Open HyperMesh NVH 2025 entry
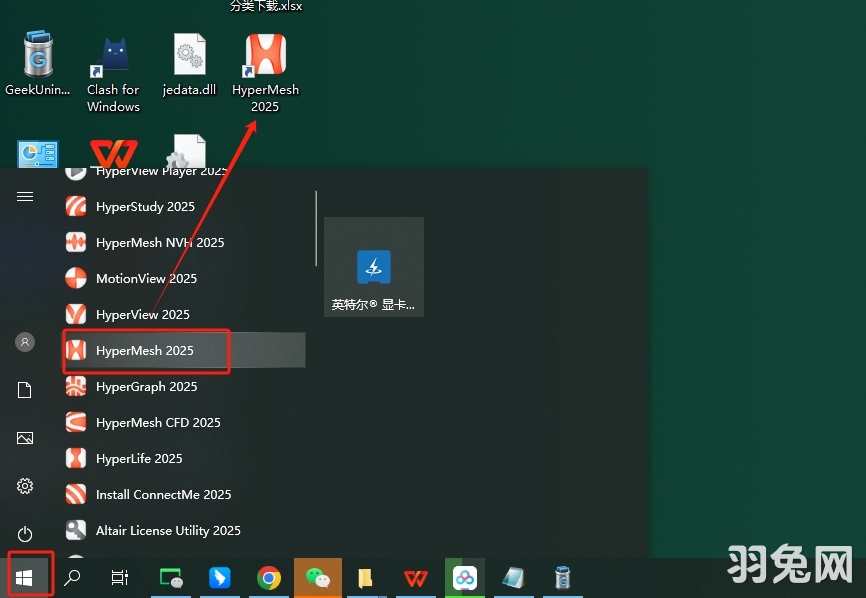The height and width of the screenshot is (598, 866). 159,243
